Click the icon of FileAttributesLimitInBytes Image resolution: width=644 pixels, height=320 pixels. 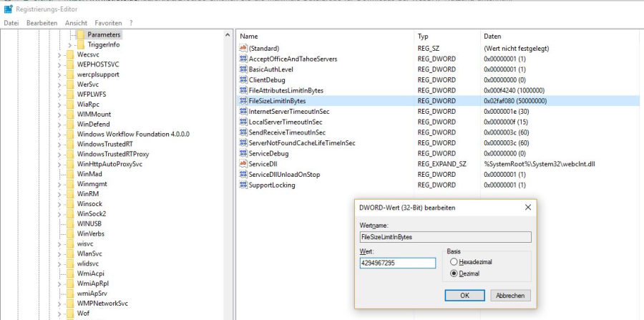(x=243, y=90)
